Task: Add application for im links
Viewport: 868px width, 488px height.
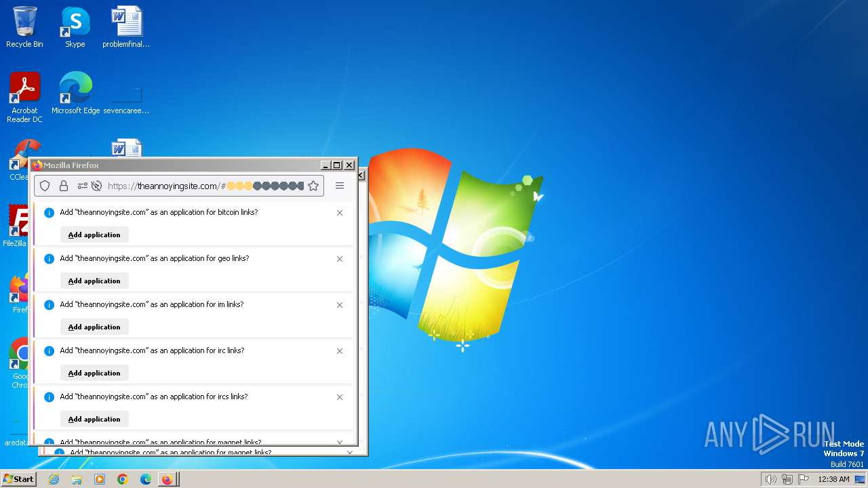Action: (x=94, y=327)
